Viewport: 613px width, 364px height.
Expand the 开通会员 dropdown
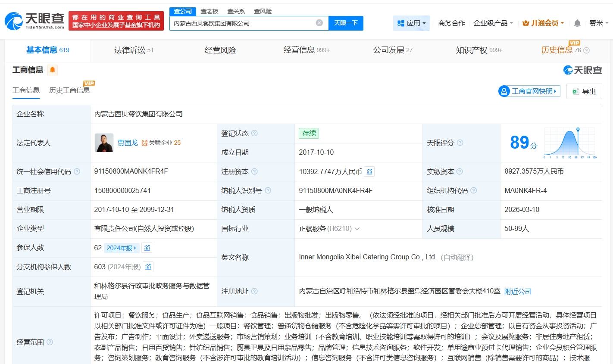(543, 23)
